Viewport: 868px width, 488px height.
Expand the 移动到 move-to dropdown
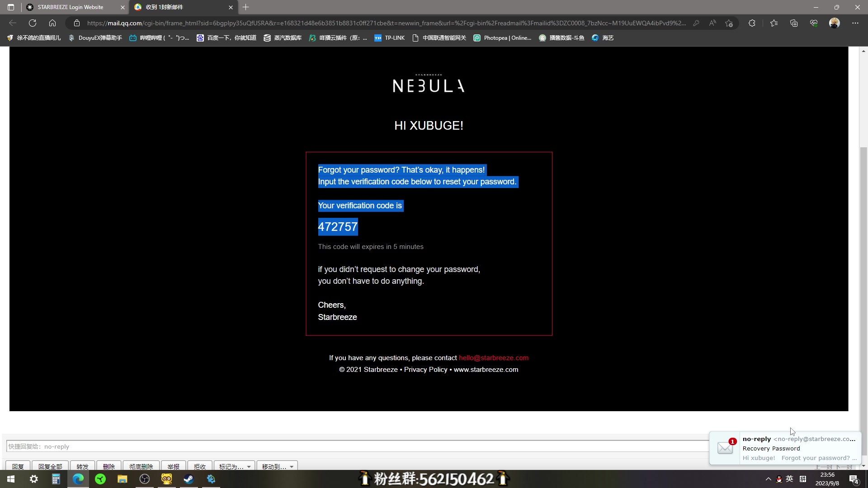click(x=277, y=466)
